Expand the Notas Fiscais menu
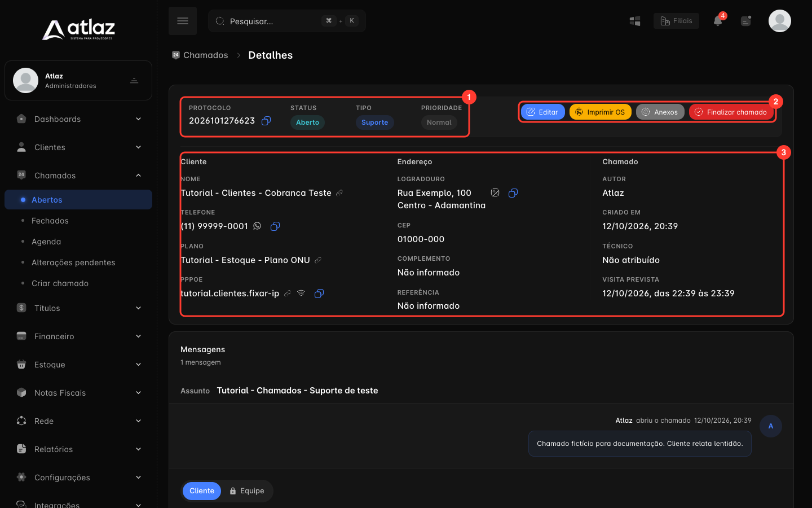Image resolution: width=812 pixels, height=508 pixels. 78,393
